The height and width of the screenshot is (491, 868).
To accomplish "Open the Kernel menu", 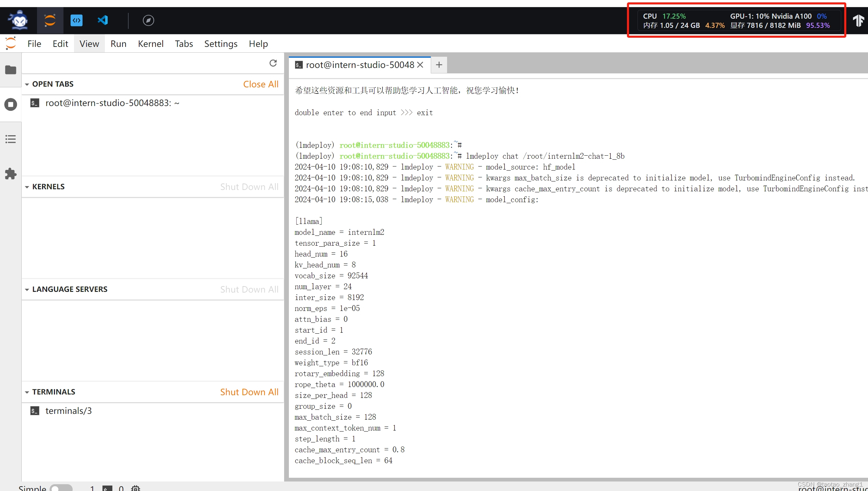I will pyautogui.click(x=151, y=43).
